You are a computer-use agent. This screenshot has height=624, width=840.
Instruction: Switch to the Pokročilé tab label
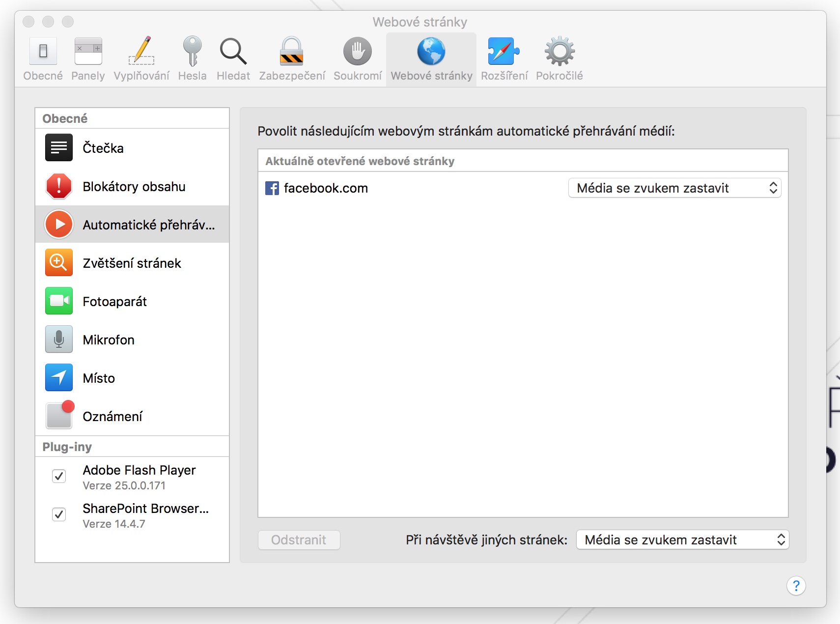pyautogui.click(x=560, y=76)
